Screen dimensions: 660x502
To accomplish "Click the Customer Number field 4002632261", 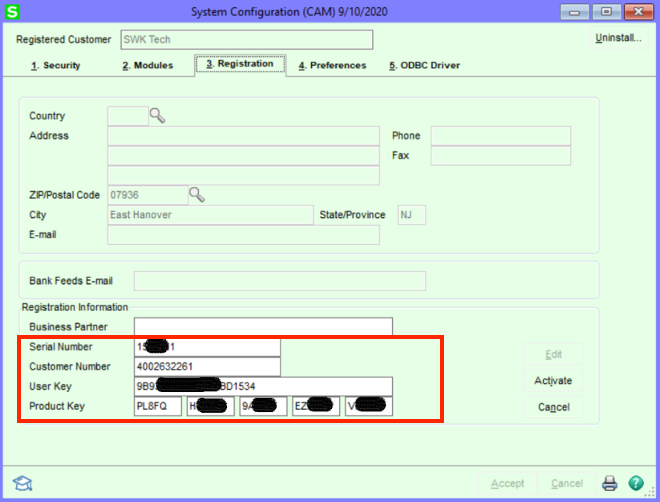I will click(x=207, y=367).
